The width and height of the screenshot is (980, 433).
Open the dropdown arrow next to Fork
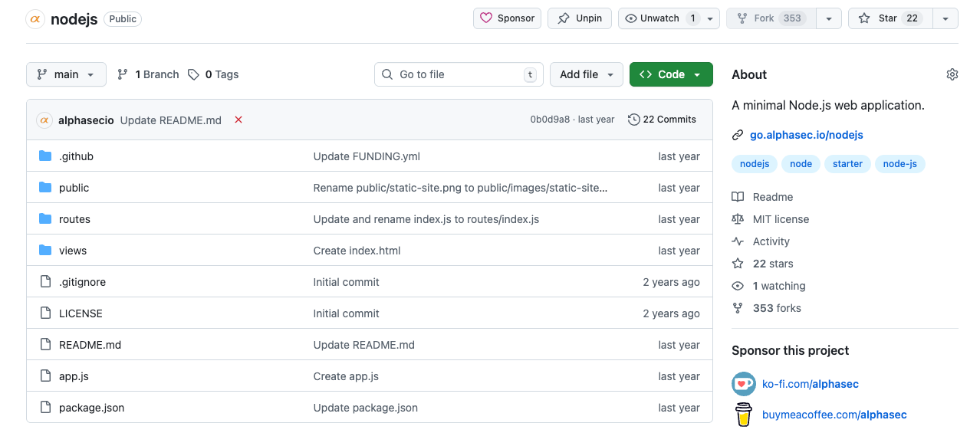(829, 18)
